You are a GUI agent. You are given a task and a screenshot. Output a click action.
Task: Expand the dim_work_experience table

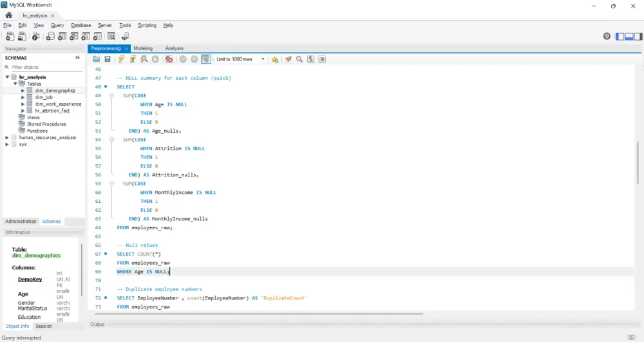click(23, 104)
